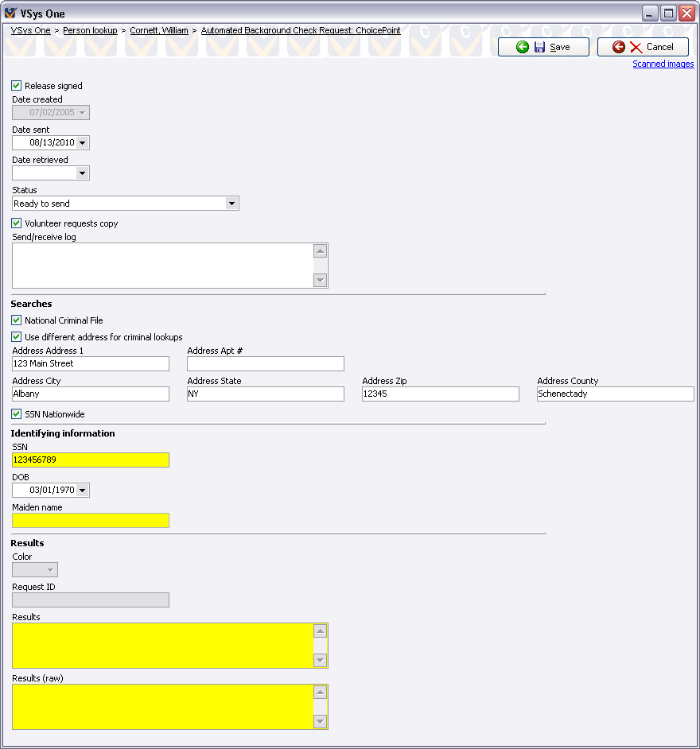This screenshot has width=700, height=749.
Task: Click inside the Results (raw) text area
Action: tap(163, 707)
